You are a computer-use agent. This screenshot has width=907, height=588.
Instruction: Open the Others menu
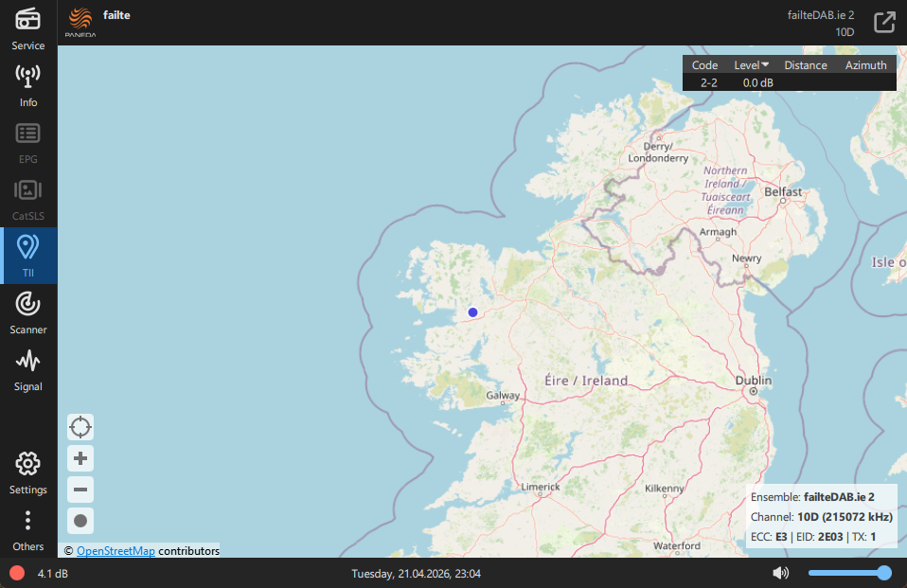pyautogui.click(x=27, y=530)
